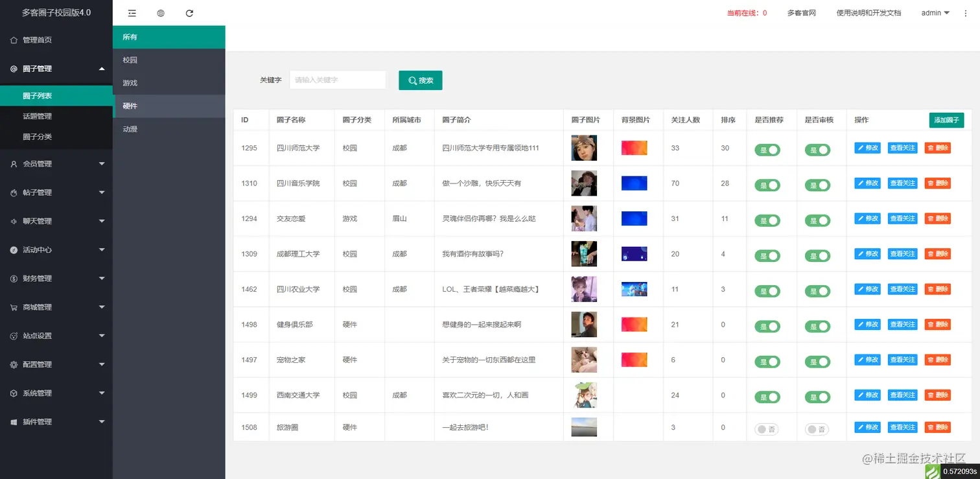This screenshot has height=479, width=980.
Task: Open 话题管理 in the sidebar submenu
Action: coord(56,117)
